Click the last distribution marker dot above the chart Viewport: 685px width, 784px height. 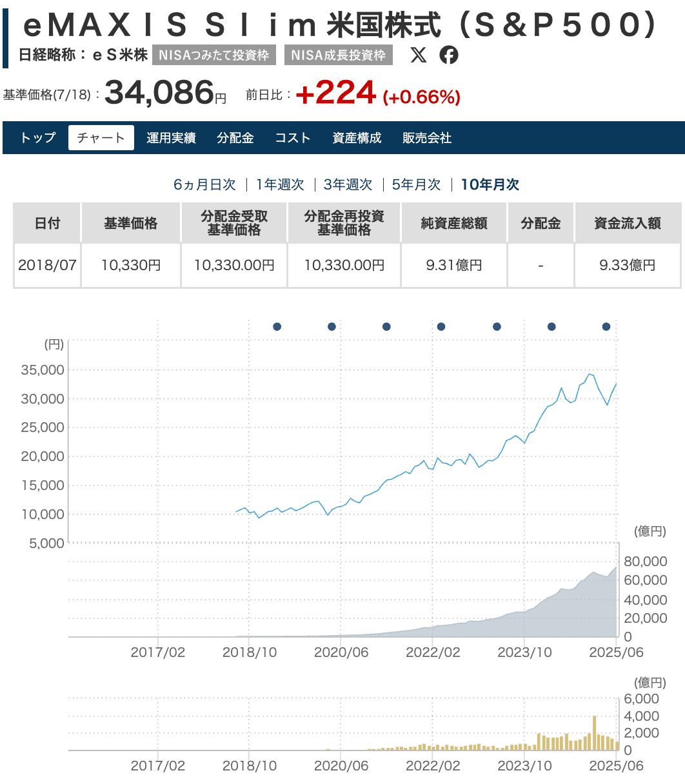tap(606, 327)
